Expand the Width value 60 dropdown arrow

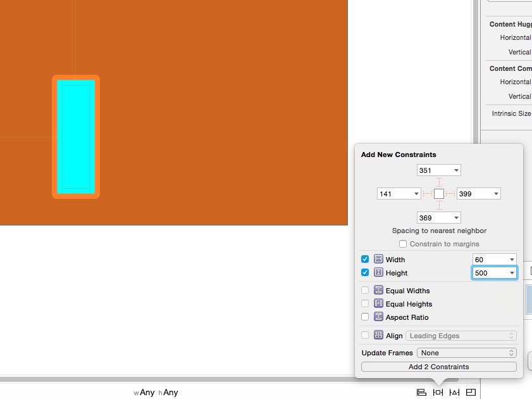[511, 260]
